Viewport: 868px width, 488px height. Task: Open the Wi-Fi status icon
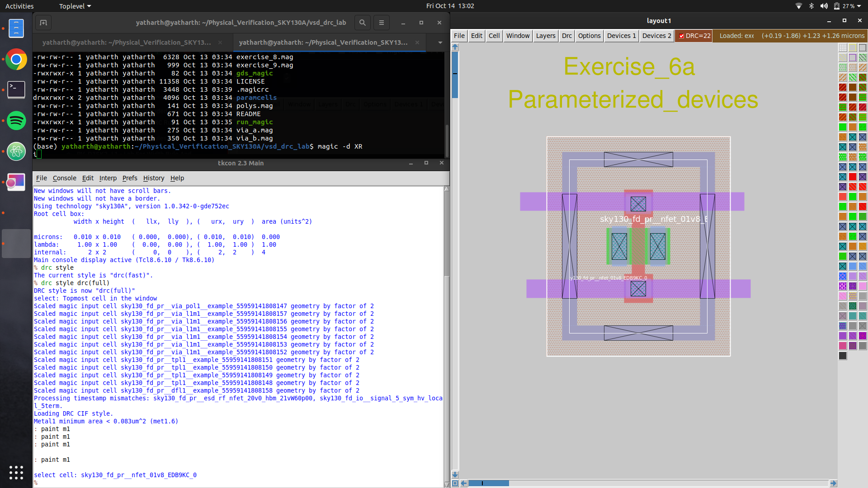click(x=799, y=6)
